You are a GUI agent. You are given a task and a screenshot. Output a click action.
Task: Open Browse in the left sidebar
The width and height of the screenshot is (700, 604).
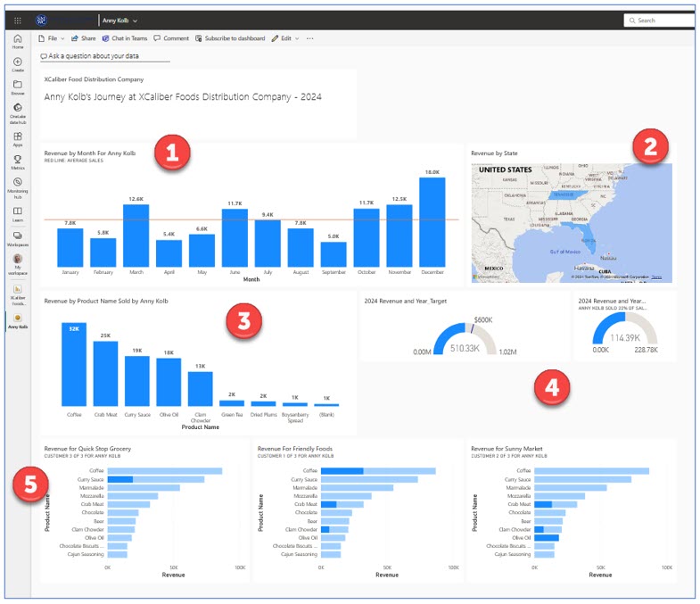18,88
